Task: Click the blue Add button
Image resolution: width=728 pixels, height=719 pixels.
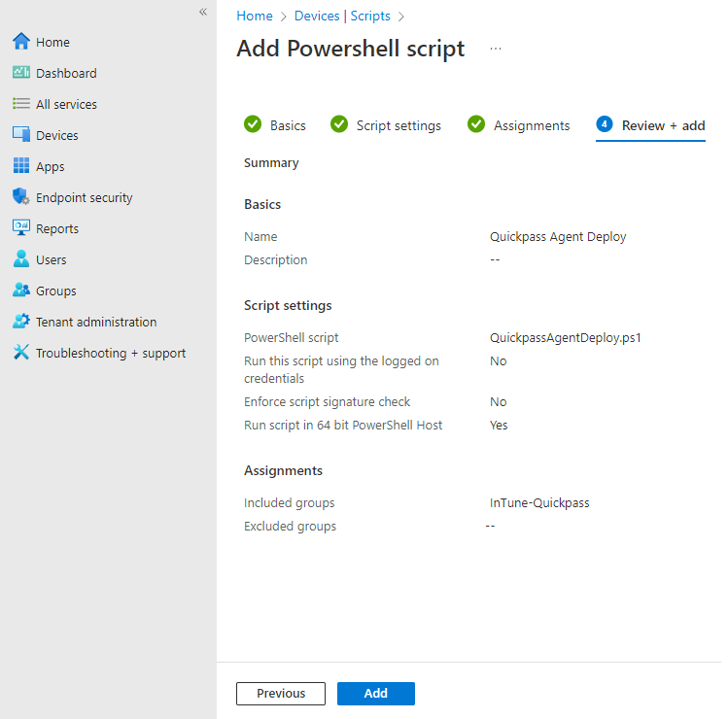Action: [375, 693]
